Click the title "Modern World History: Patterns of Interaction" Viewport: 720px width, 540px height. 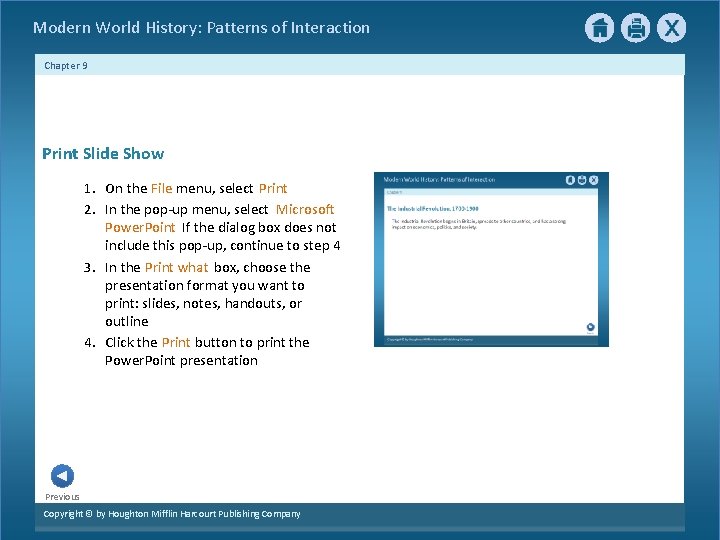201,28
